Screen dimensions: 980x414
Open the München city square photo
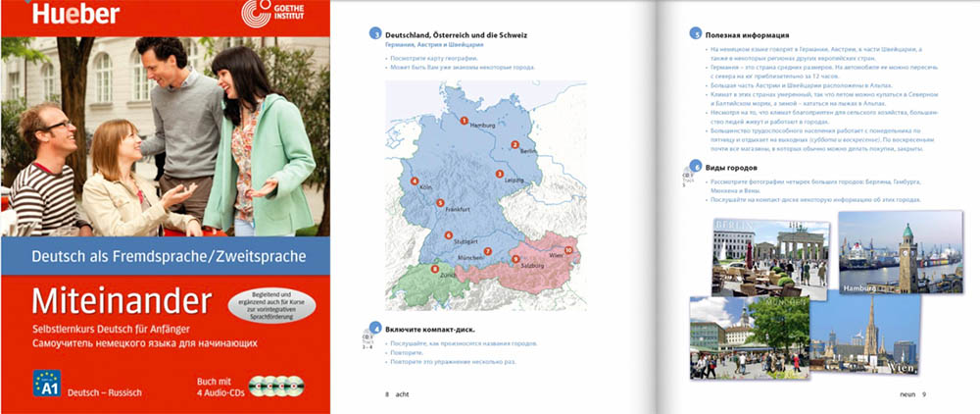(750, 337)
